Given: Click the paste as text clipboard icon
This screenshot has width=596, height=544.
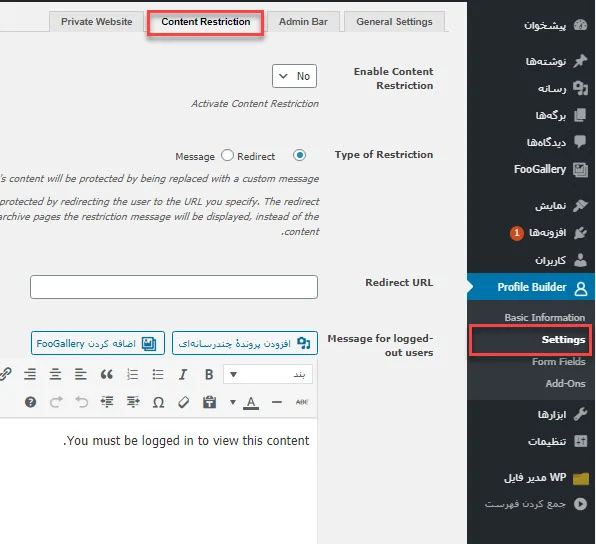Looking at the screenshot, I should tap(209, 402).
